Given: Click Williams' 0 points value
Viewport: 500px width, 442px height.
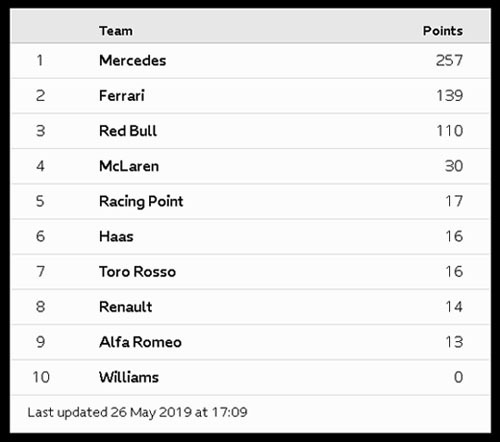Looking at the screenshot, I should point(458,377).
